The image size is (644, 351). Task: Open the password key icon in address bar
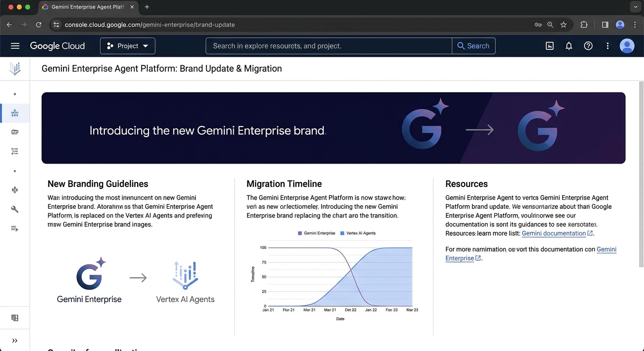coord(538,25)
